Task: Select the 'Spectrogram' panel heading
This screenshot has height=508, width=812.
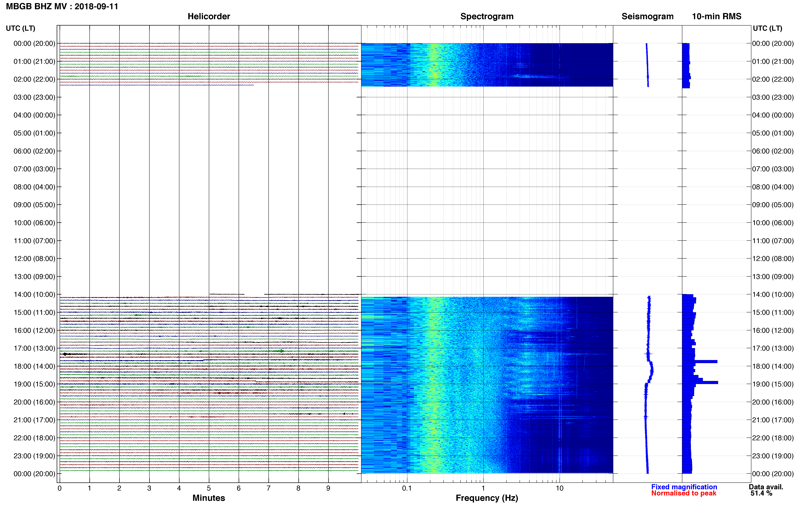Action: pyautogui.click(x=487, y=16)
